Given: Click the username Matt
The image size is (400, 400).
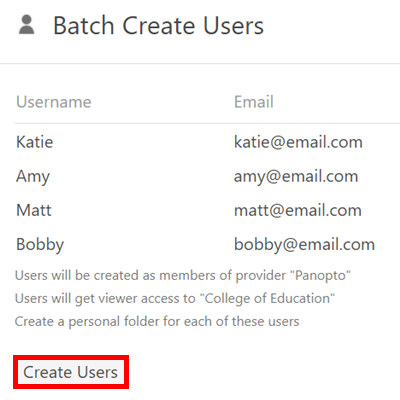Looking at the screenshot, I should pos(34,210).
